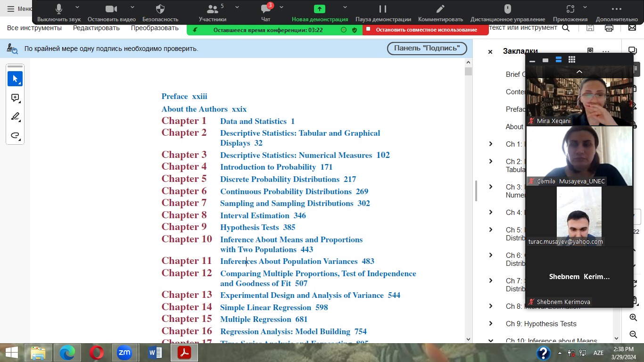This screenshot has width=644, height=362.
Task: Open the search magnifier icon
Action: (566, 28)
